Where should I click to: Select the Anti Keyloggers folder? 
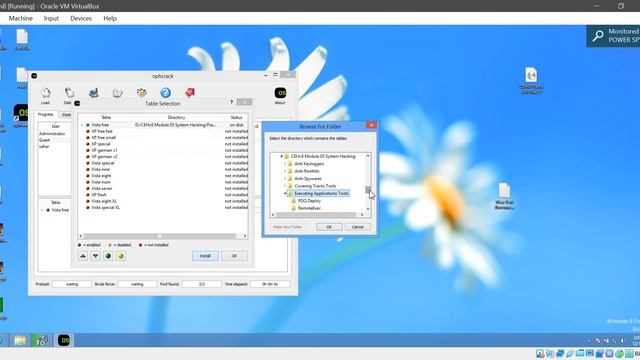306,164
